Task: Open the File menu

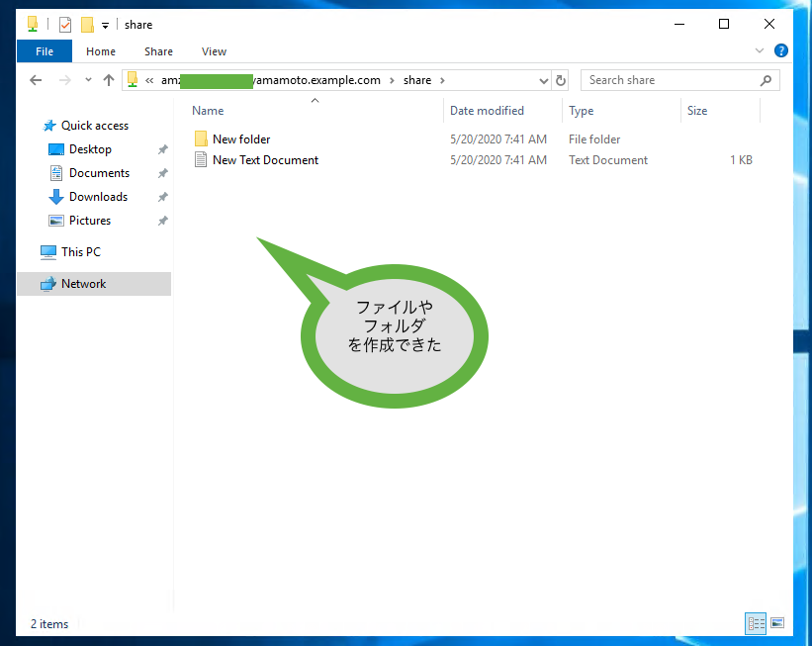Action: (x=44, y=51)
